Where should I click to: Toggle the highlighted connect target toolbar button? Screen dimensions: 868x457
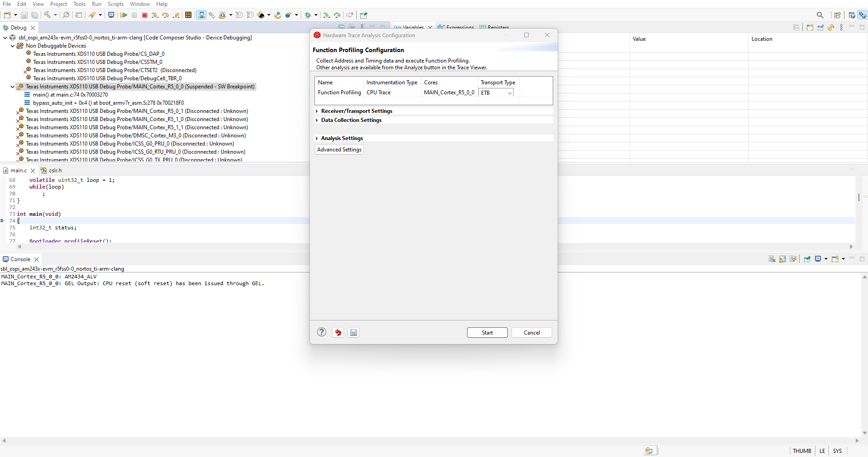(x=202, y=15)
